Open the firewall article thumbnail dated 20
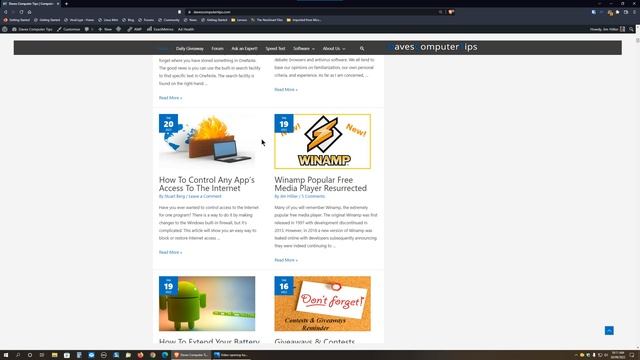Viewport: 640px width, 360px height. click(x=207, y=141)
